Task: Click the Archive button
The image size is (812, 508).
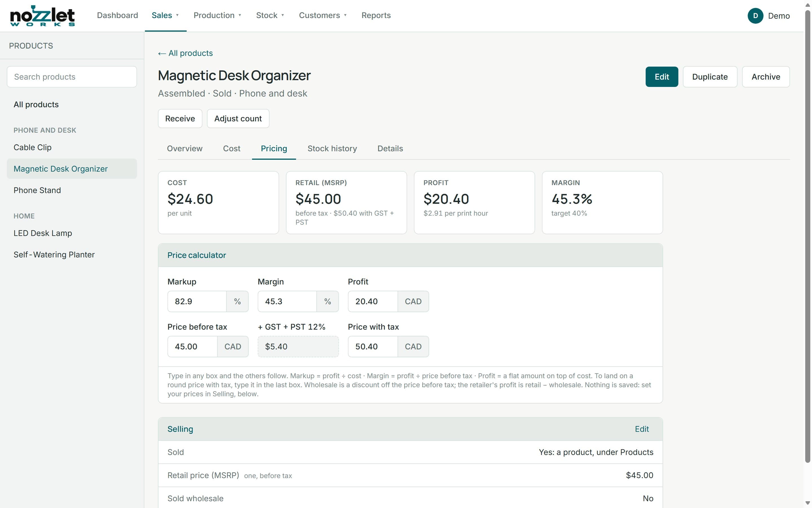Action: [766, 76]
